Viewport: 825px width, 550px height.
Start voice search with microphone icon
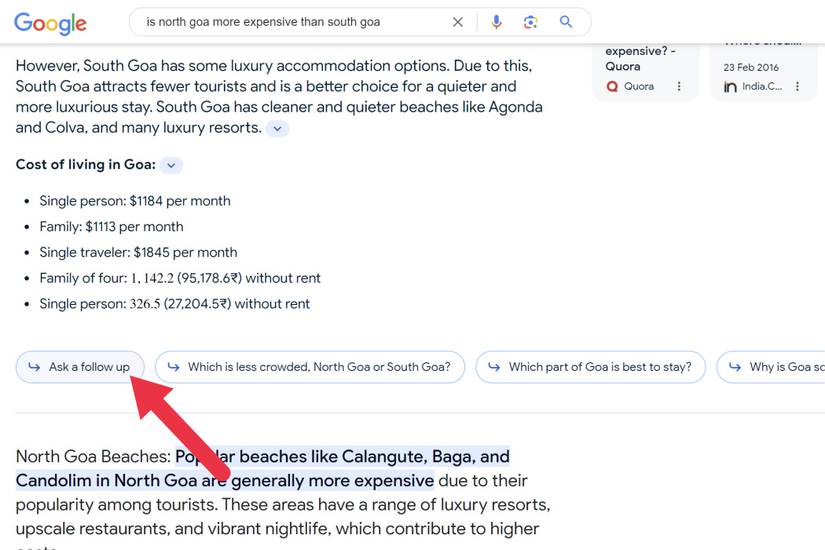pos(496,22)
